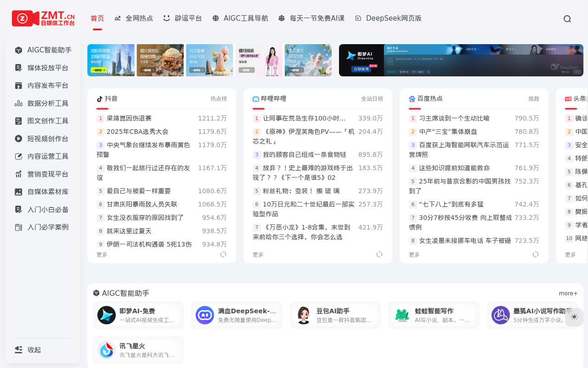Viewport: 588px width, 368px height.
Task: Open 习主席谈到一个生动比喻 headline
Action: coord(454,118)
